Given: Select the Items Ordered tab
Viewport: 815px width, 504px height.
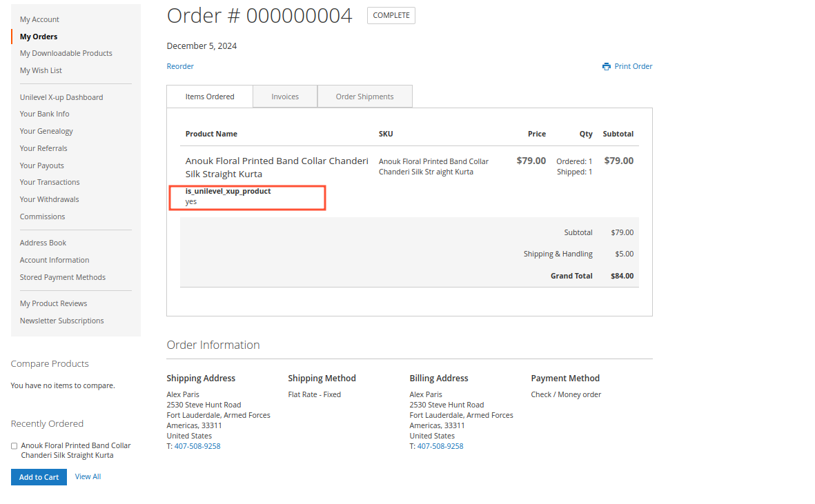Looking at the screenshot, I should tap(210, 97).
